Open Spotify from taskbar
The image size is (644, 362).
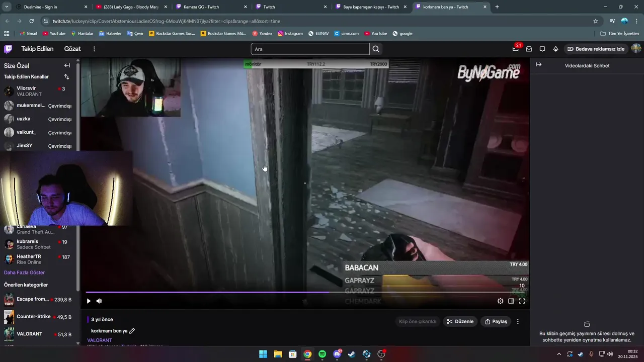pos(322,354)
